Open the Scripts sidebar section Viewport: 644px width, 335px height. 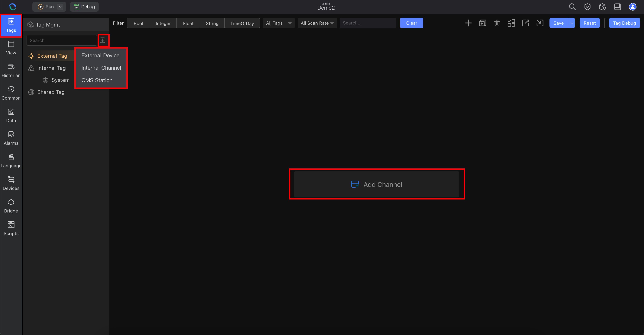click(11, 229)
